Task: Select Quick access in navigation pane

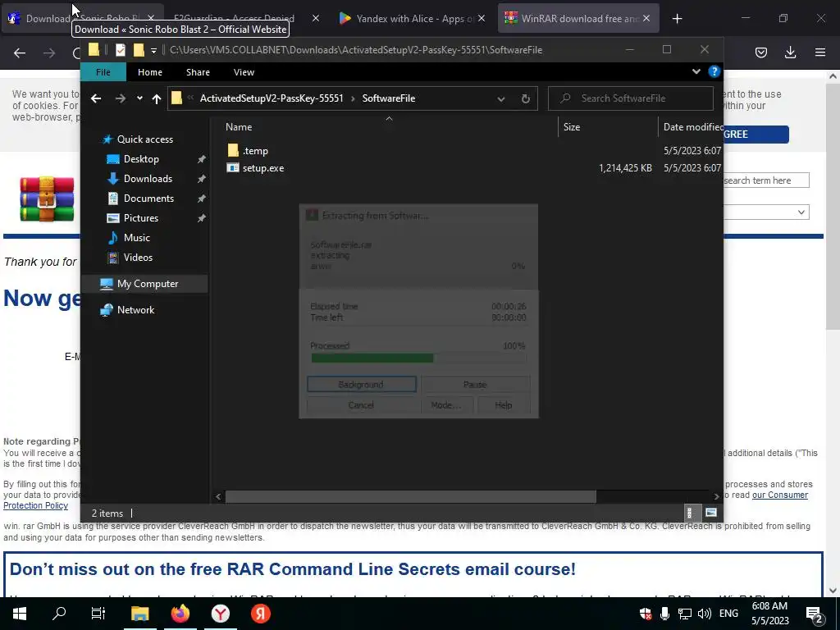Action: 144,139
